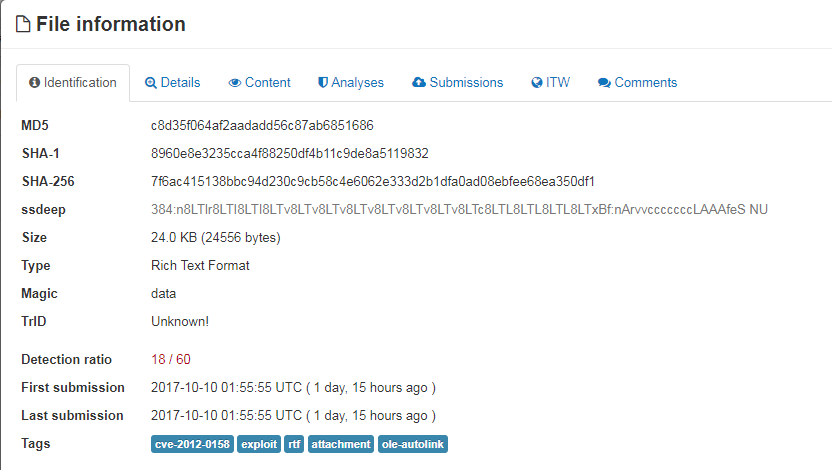Click the cve-2012-0158 tag
This screenshot has width=832, height=470.
[192, 444]
